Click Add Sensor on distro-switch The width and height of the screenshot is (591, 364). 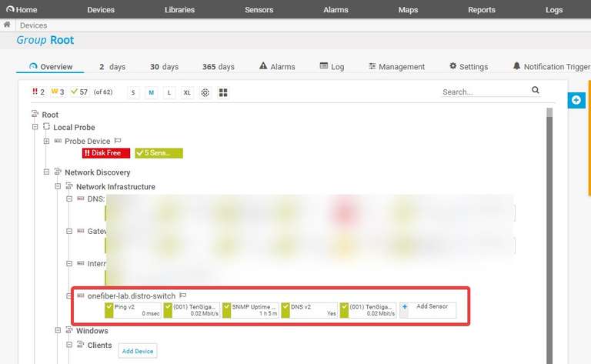(427, 310)
